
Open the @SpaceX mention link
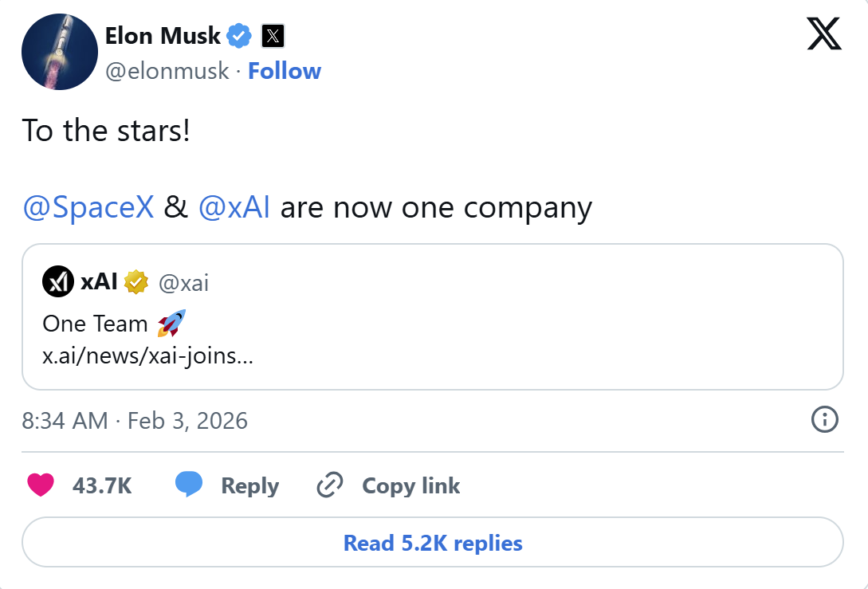[88, 207]
